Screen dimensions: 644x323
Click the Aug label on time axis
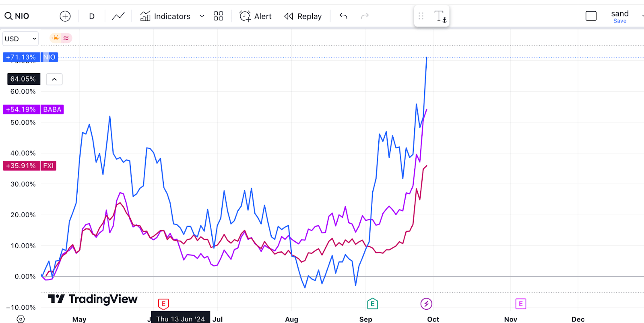point(292,319)
